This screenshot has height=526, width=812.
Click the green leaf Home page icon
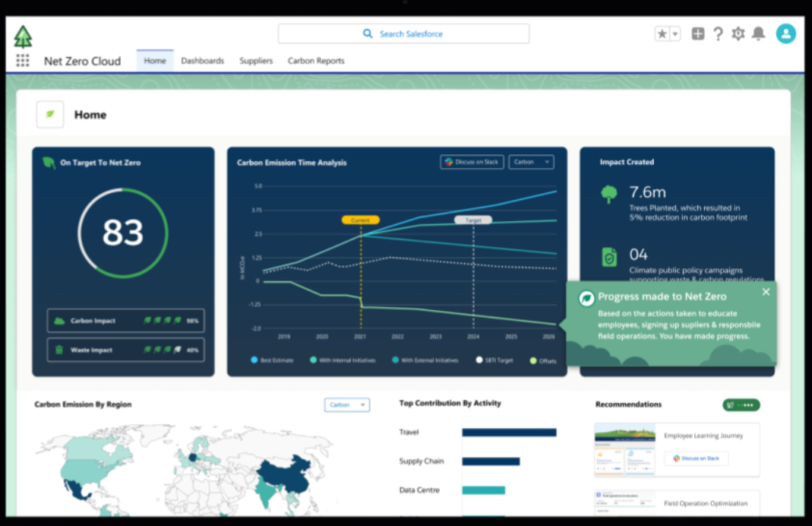pyautogui.click(x=49, y=114)
